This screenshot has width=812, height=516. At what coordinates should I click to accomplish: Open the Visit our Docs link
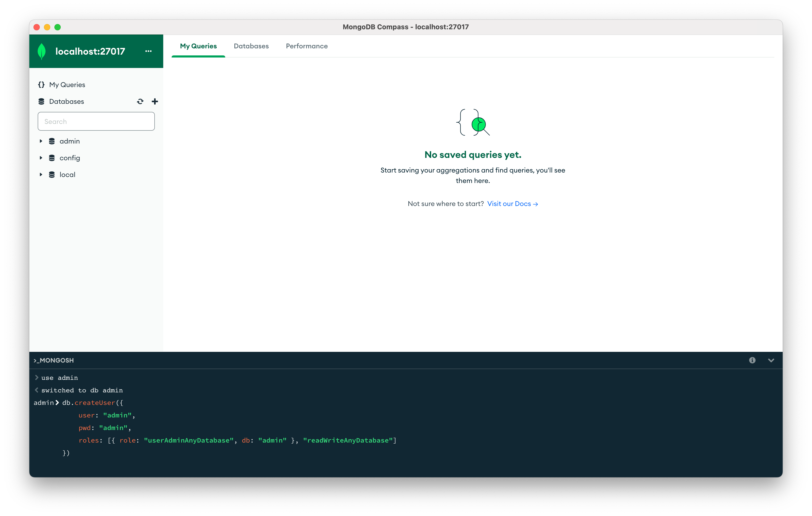(x=512, y=204)
